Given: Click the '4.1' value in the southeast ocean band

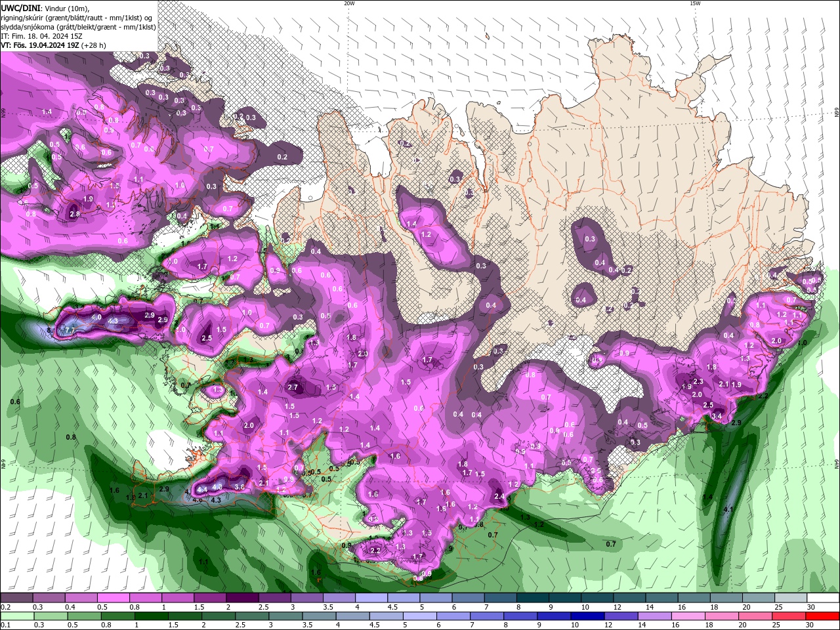Looking at the screenshot, I should 728,509.
